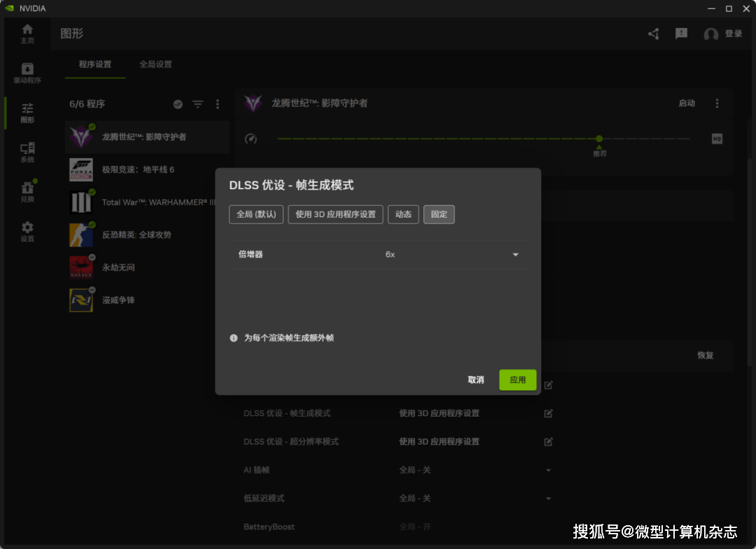Viewport: 756px width, 549px height.
Task: Switch to 全局设置 tab
Action: [x=155, y=64]
